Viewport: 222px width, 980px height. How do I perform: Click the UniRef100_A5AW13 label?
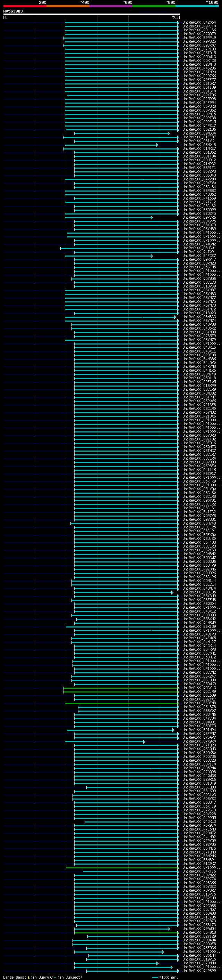pos(199,57)
